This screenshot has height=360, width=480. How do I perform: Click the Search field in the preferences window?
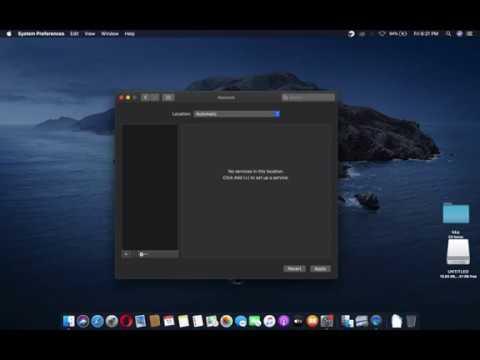point(308,97)
